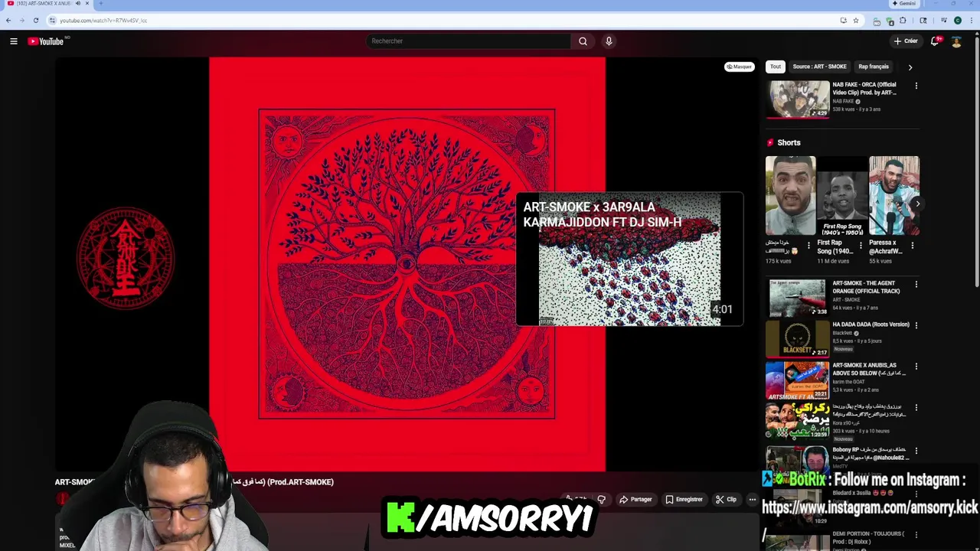This screenshot has height=551, width=980.
Task: Open the First Rap Song short
Action: [842, 195]
